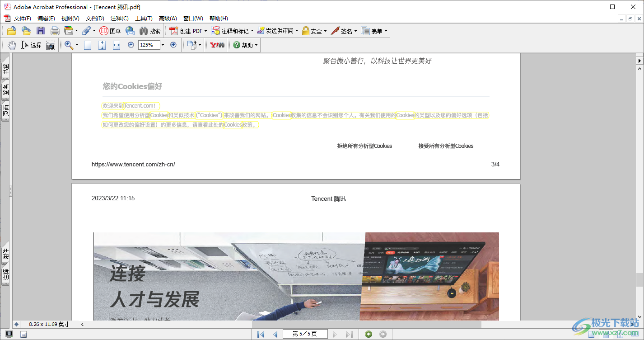Zoom out with the minus button
The width and height of the screenshot is (644, 340).
(x=131, y=45)
